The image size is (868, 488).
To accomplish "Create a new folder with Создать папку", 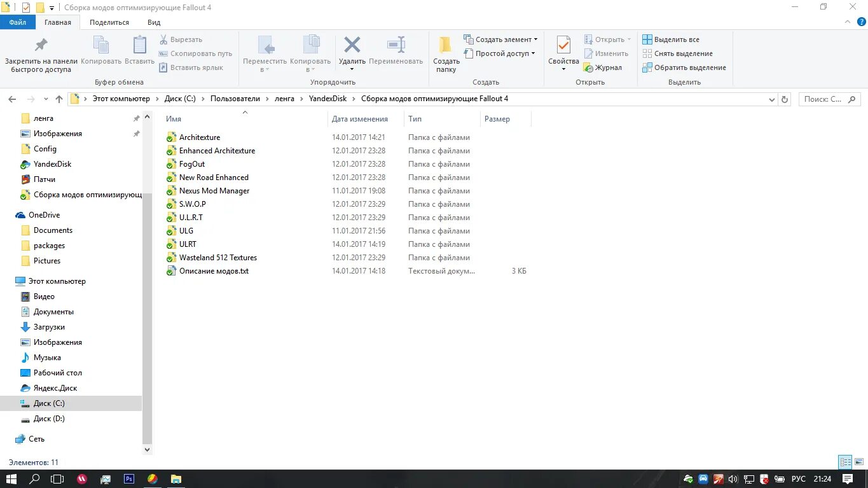I will click(x=446, y=54).
